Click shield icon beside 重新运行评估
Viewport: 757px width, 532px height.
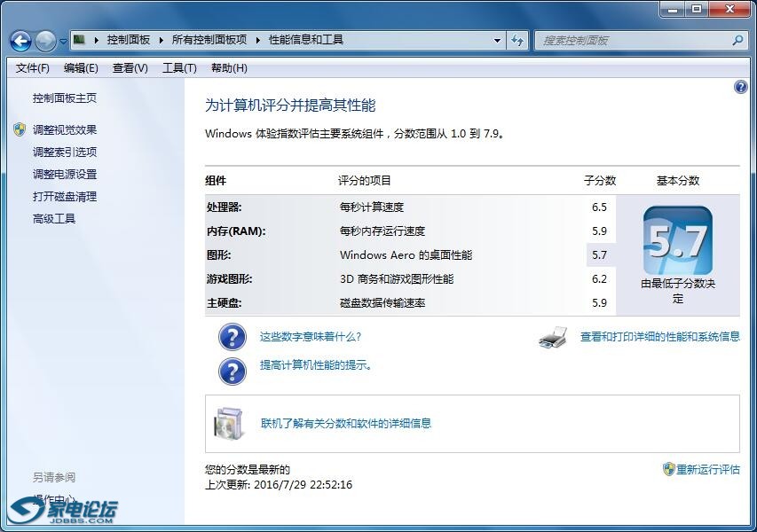(668, 469)
